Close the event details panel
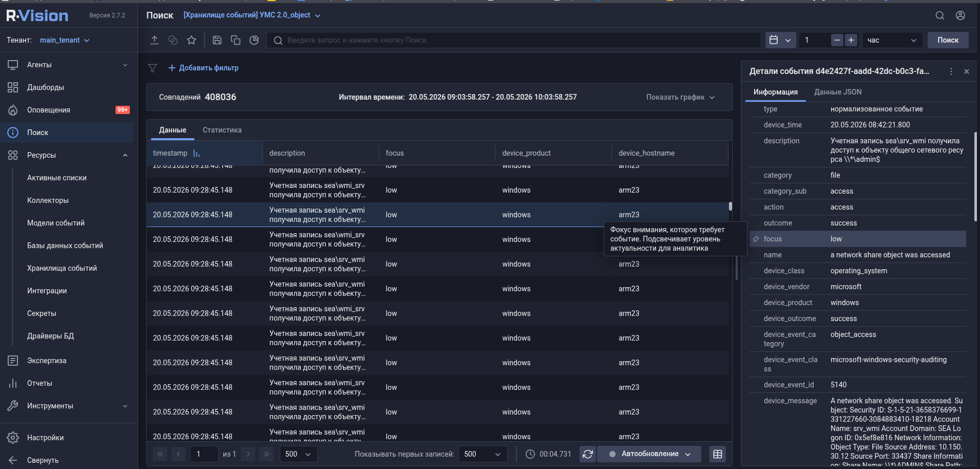 click(967, 71)
